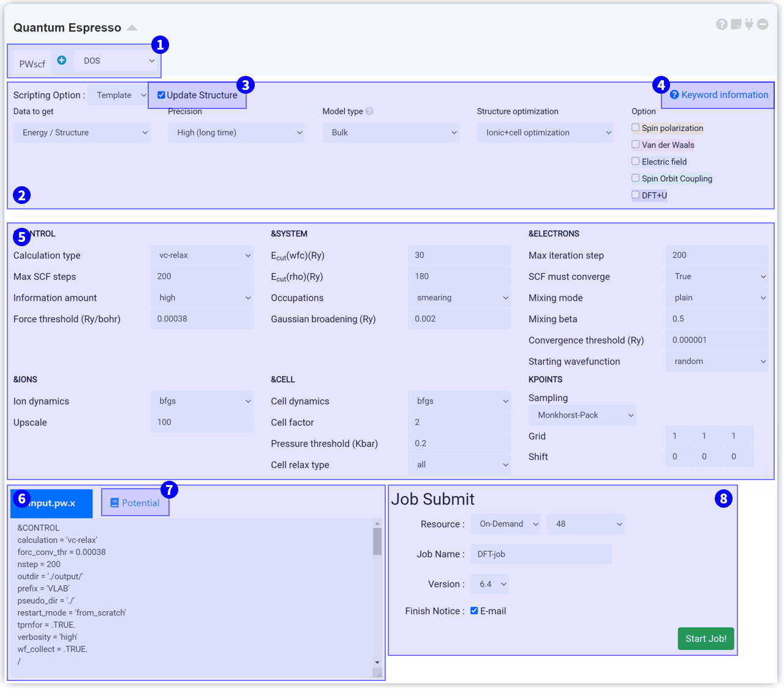Viewport: 784px width, 689px height.
Task: Open the Monkhorst-Pack sampling dropdown
Action: click(582, 415)
